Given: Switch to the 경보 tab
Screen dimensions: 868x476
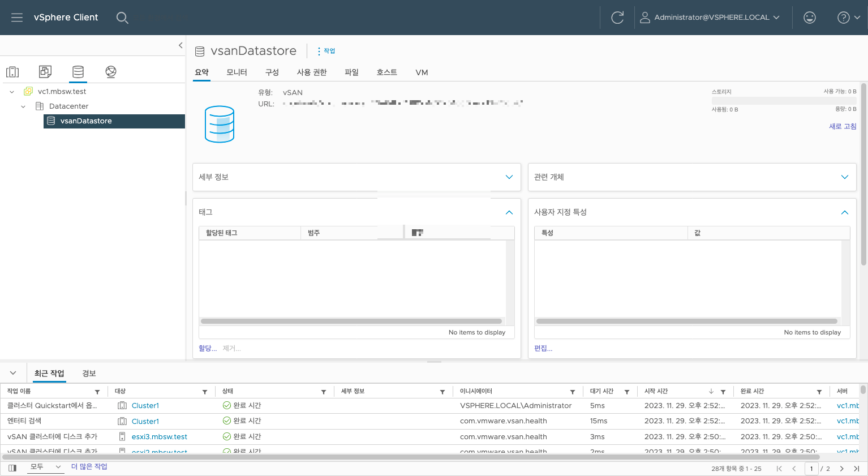Looking at the screenshot, I should point(89,374).
